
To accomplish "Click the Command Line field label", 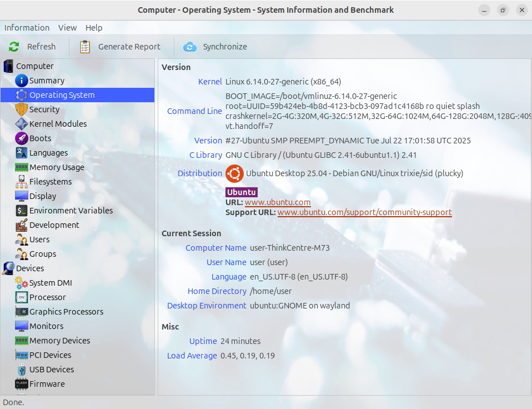I will coord(194,111).
